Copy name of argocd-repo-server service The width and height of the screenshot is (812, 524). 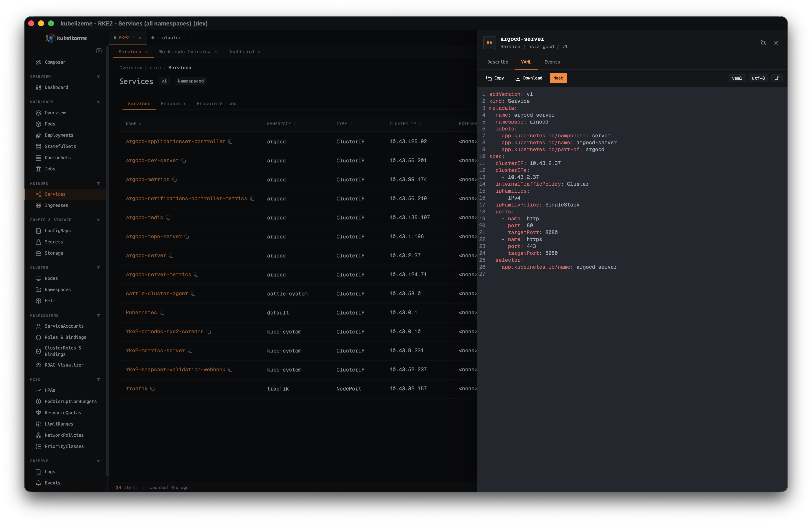click(x=187, y=237)
